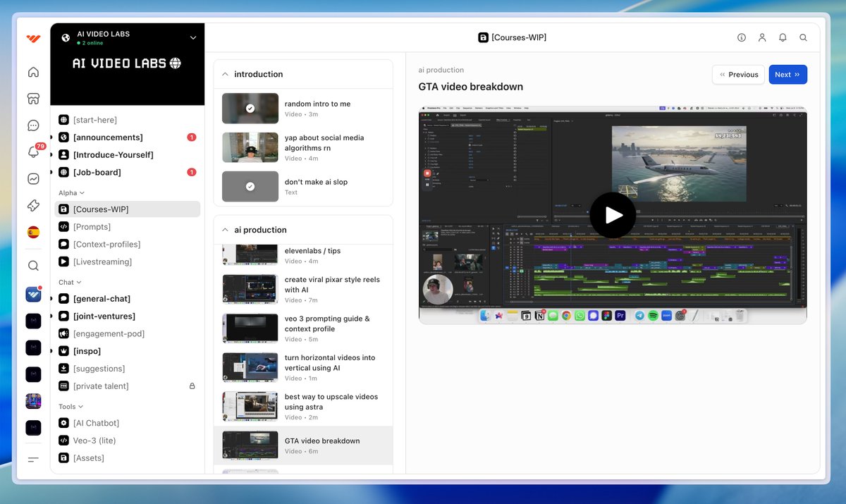Go to the Next lesson

[787, 75]
